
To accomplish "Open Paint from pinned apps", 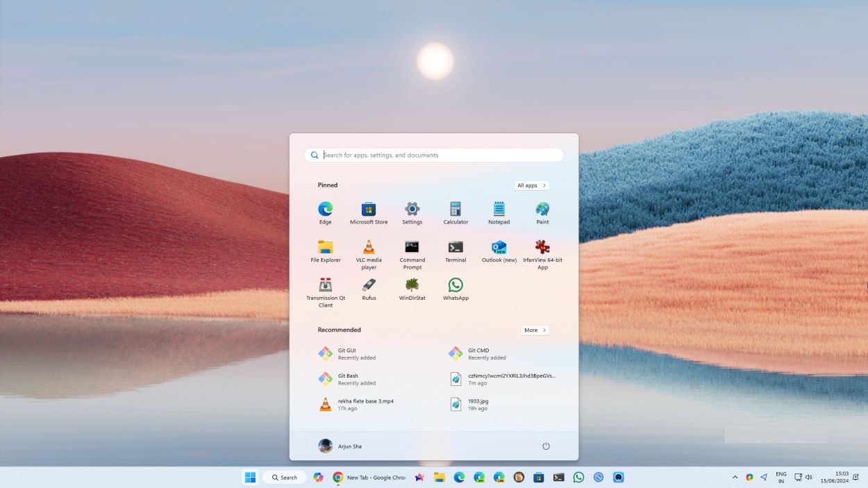I will (x=542, y=210).
